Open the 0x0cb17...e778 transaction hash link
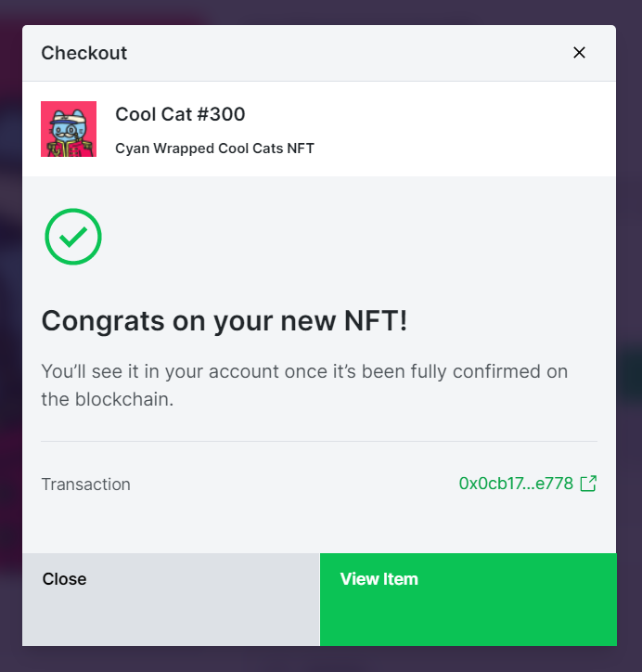This screenshot has width=642, height=672. click(516, 484)
